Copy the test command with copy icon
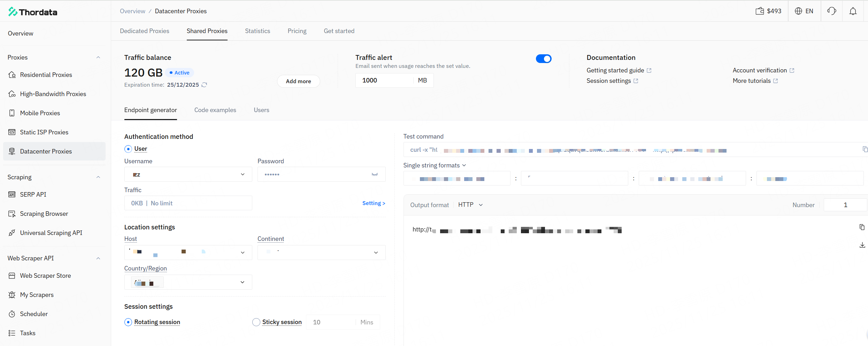868x346 pixels. 865,149
